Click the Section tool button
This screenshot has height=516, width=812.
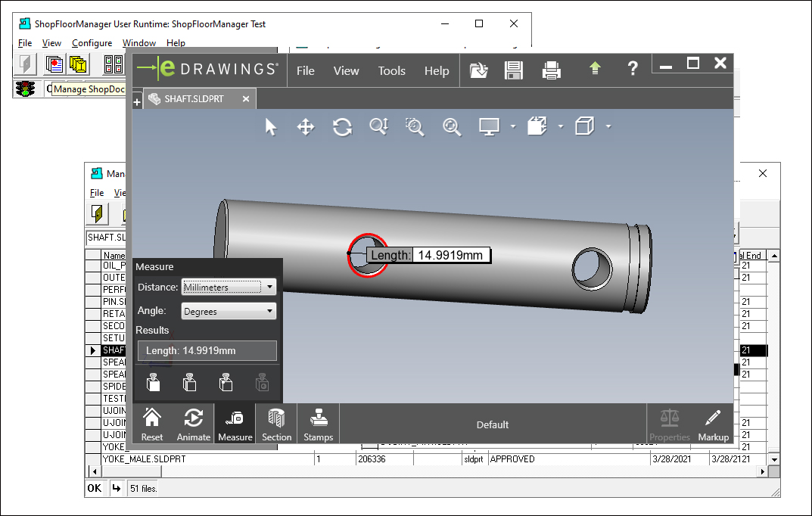276,424
